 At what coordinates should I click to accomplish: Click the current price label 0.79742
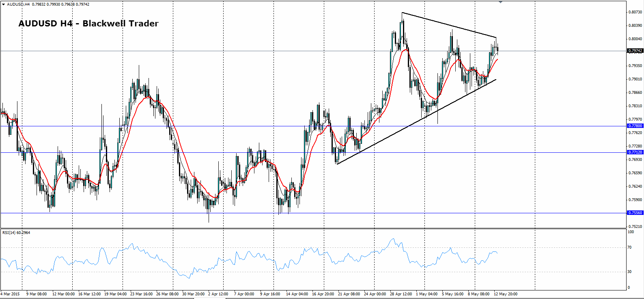(635, 51)
